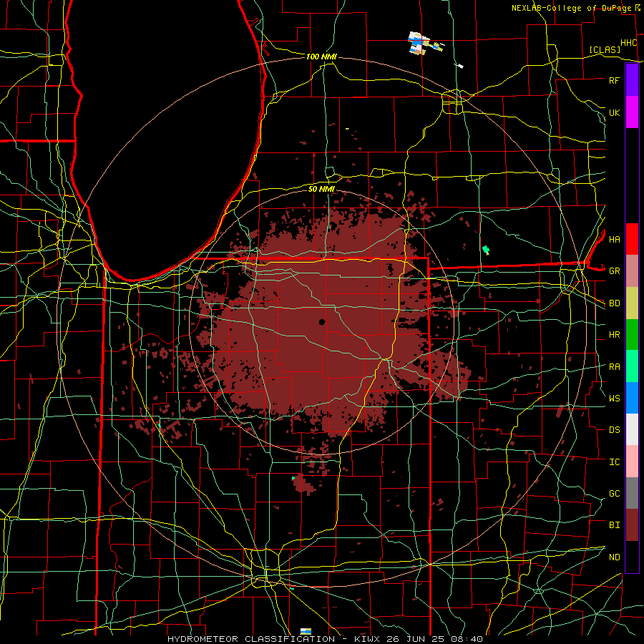
Task: Select the dusty pink GR legend swatch
Action: coord(632,270)
